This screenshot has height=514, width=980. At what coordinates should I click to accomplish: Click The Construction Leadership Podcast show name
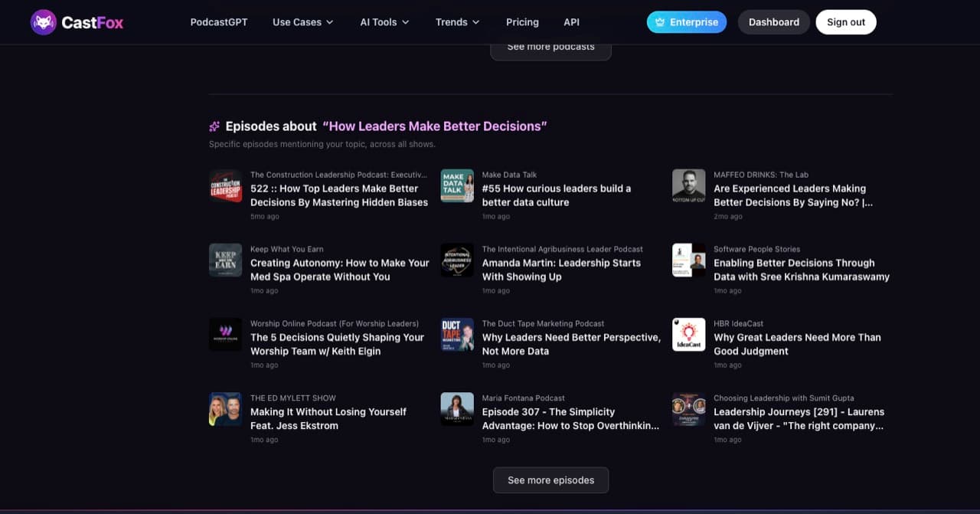tap(338, 175)
